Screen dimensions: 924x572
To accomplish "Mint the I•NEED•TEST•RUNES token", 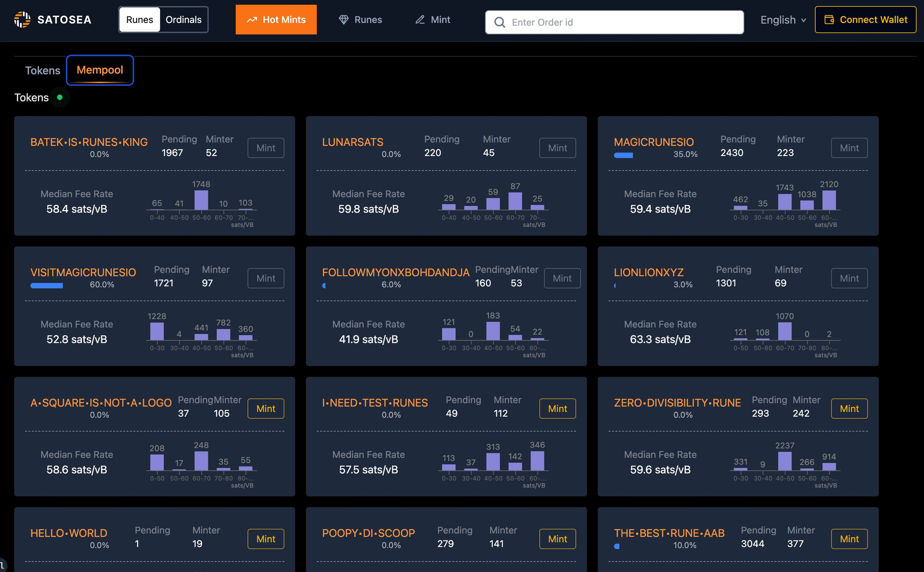I will tap(557, 408).
